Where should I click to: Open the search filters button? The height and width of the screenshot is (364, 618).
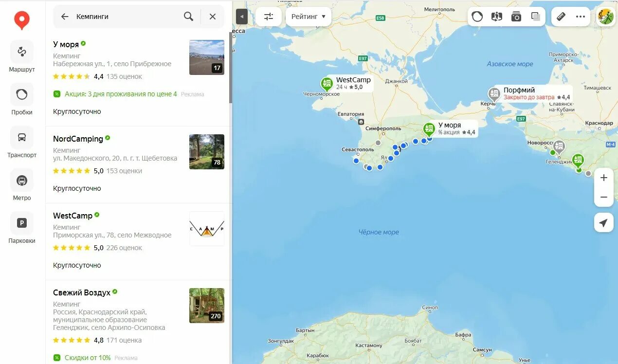coord(269,17)
